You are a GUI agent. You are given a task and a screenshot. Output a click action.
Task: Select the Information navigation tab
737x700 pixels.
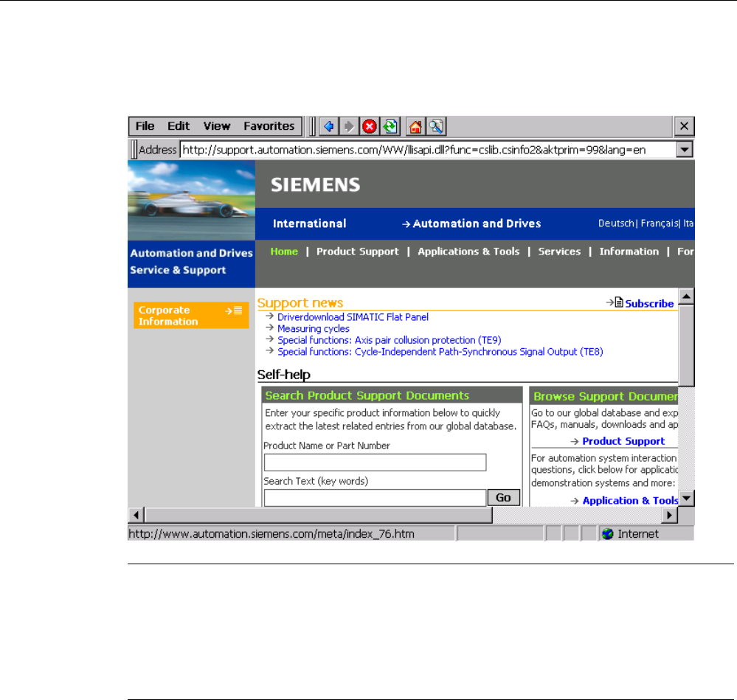[629, 252]
